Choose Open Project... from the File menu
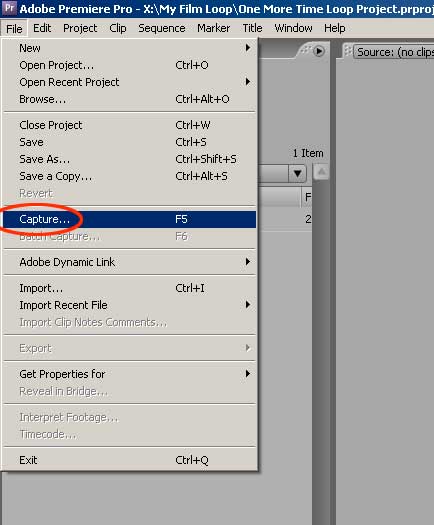434x525 pixels. point(130,65)
